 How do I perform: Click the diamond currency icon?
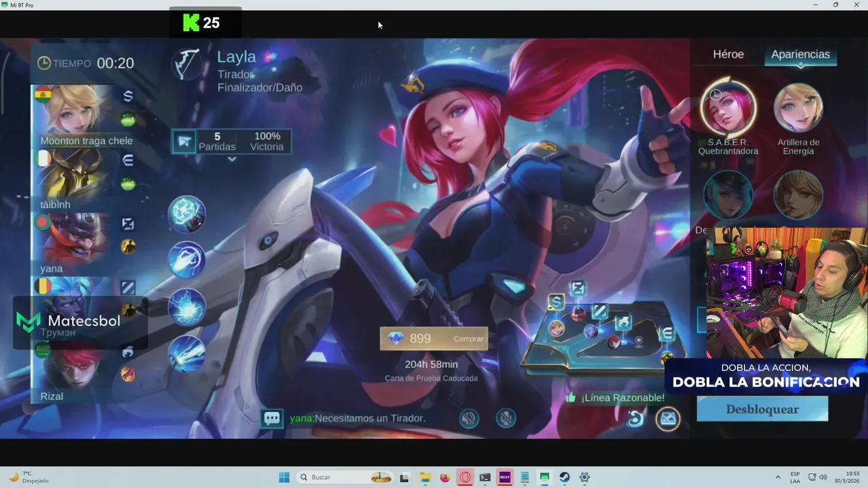[395, 338]
